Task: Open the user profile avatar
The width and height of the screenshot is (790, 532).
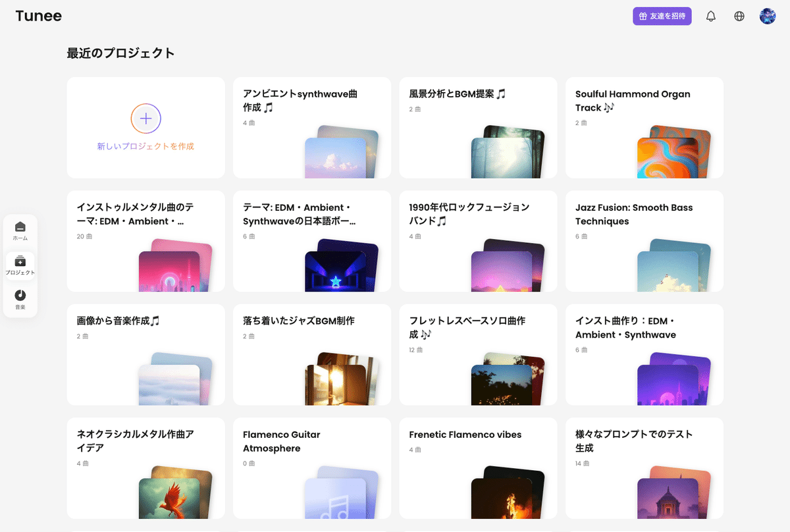Action: (x=768, y=16)
